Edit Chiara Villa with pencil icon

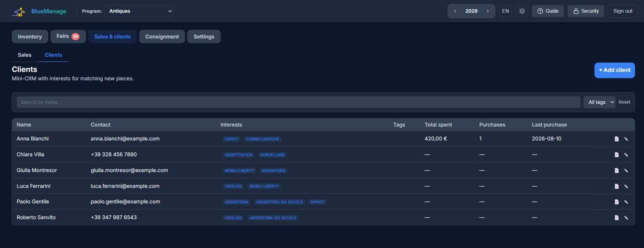point(626,155)
